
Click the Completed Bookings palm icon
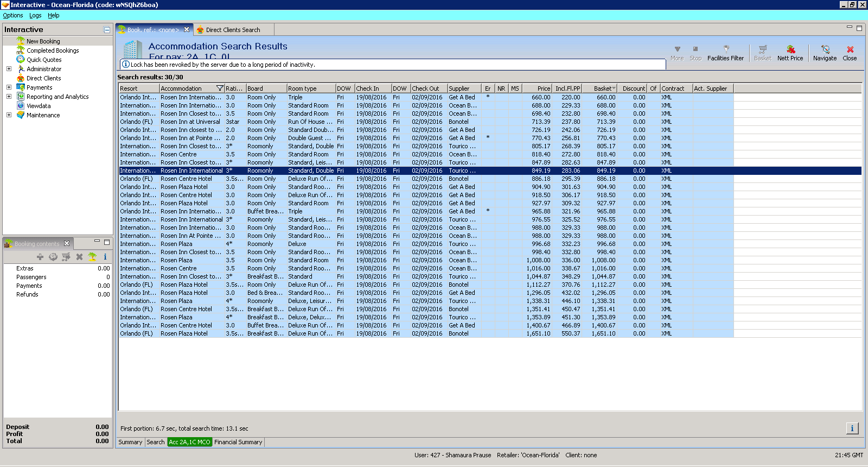21,51
